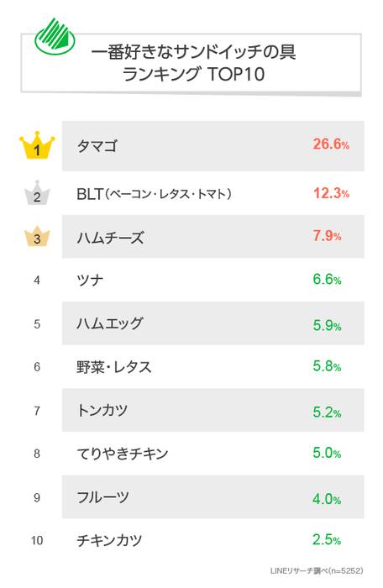Click the 野菜・レタス entry
The image size is (383, 588).
(114, 367)
